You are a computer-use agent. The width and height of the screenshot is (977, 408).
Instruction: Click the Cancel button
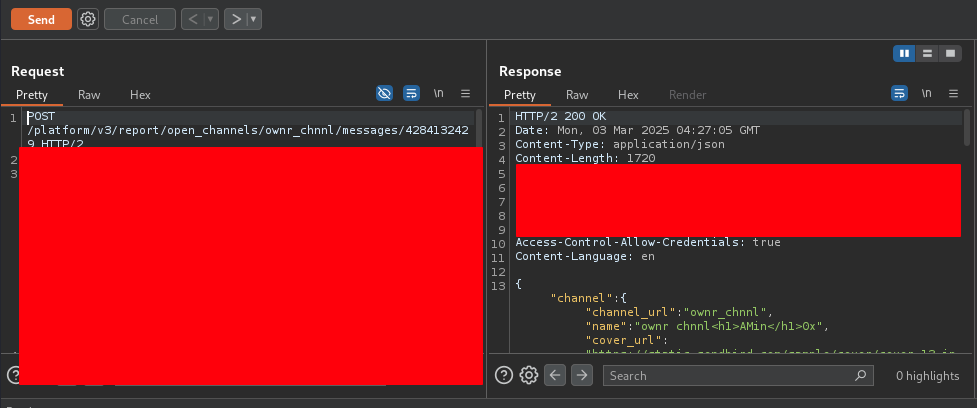coord(140,19)
